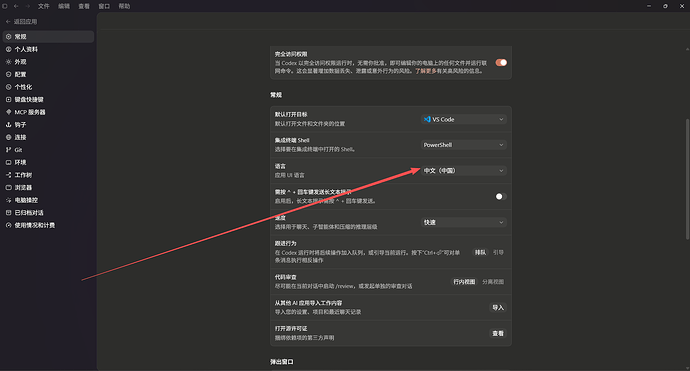Choose 分离视图 for code review
This screenshot has height=371, width=690.
[x=493, y=282]
